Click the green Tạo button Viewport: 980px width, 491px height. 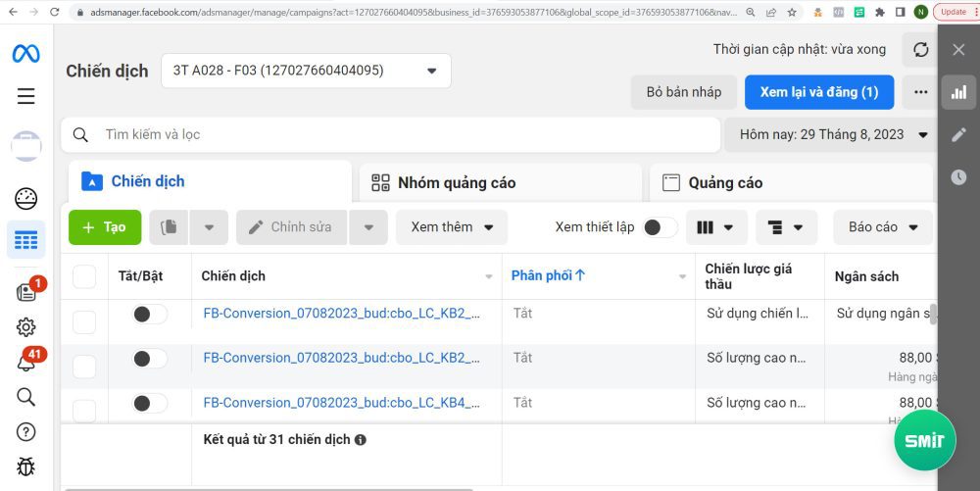(x=105, y=227)
